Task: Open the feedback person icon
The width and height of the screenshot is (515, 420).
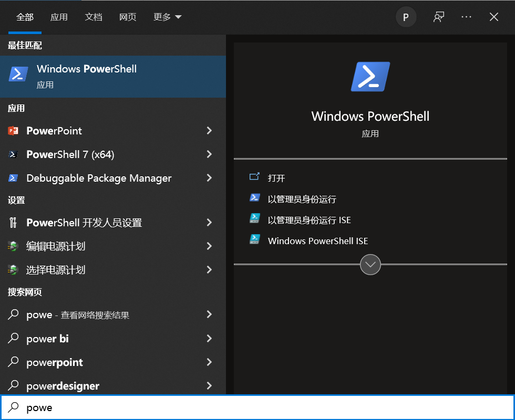Action: tap(438, 17)
